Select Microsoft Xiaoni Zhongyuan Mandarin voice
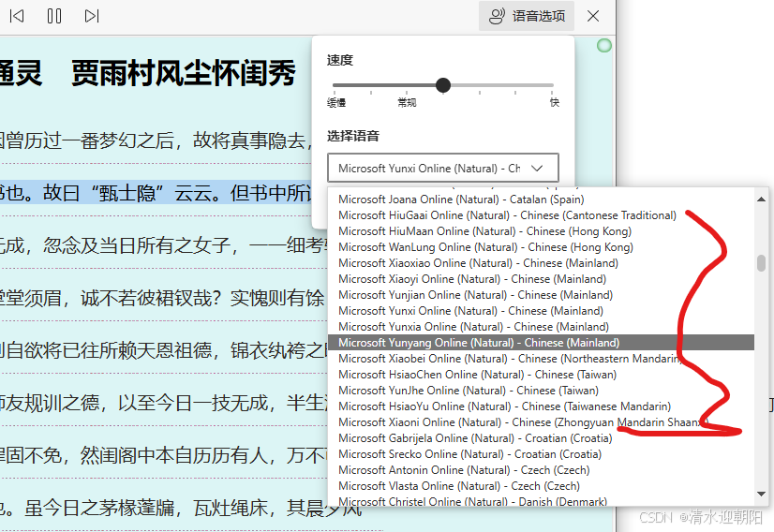Screen dimensions: 774x532 tap(541, 422)
